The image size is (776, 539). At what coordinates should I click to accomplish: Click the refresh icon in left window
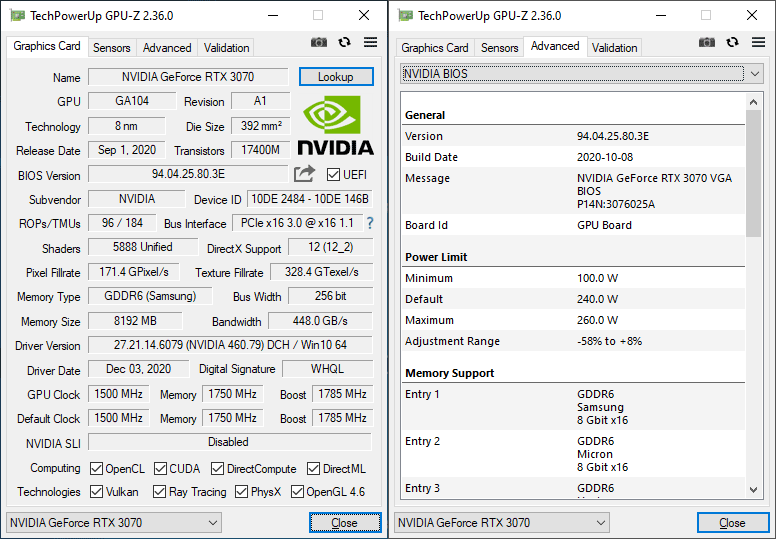click(x=344, y=43)
